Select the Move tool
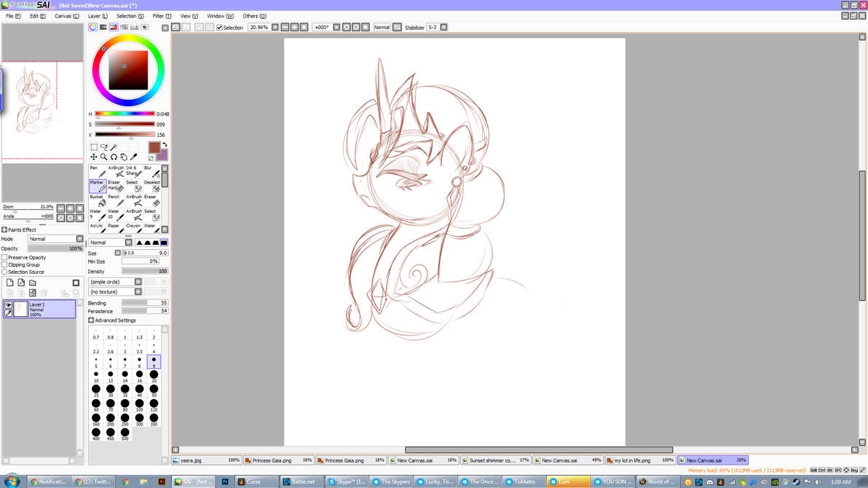 (x=93, y=157)
